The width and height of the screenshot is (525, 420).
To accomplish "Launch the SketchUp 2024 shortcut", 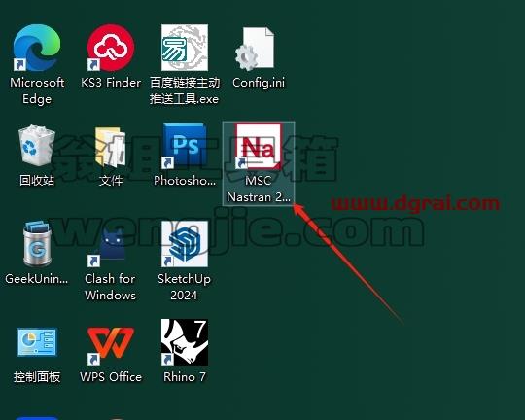I will click(185, 244).
